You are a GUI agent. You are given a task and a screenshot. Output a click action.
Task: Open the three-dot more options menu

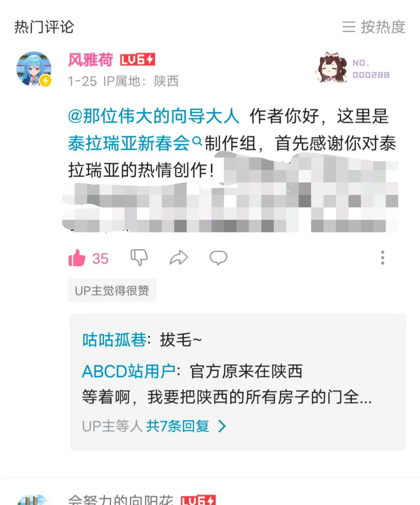coord(383,258)
